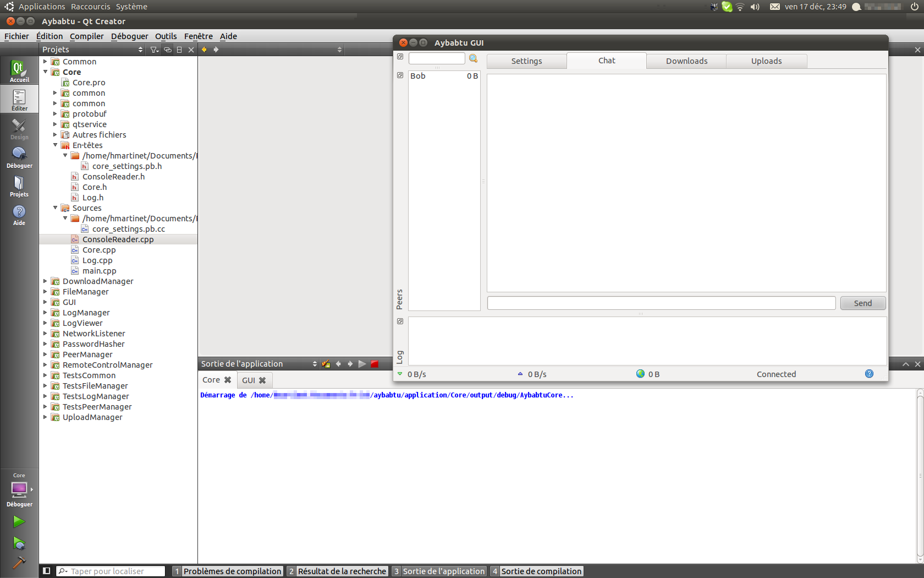Image resolution: width=924 pixels, height=578 pixels.
Task: Click the peer search field in Aybabtu GUI
Action: tap(437, 58)
